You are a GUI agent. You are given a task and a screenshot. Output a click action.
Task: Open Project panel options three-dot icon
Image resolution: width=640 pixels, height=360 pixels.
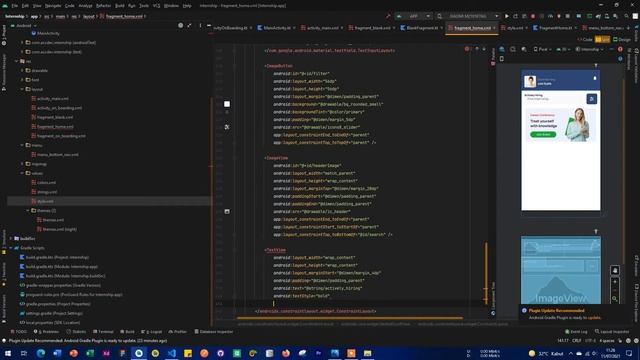[x=200, y=25]
